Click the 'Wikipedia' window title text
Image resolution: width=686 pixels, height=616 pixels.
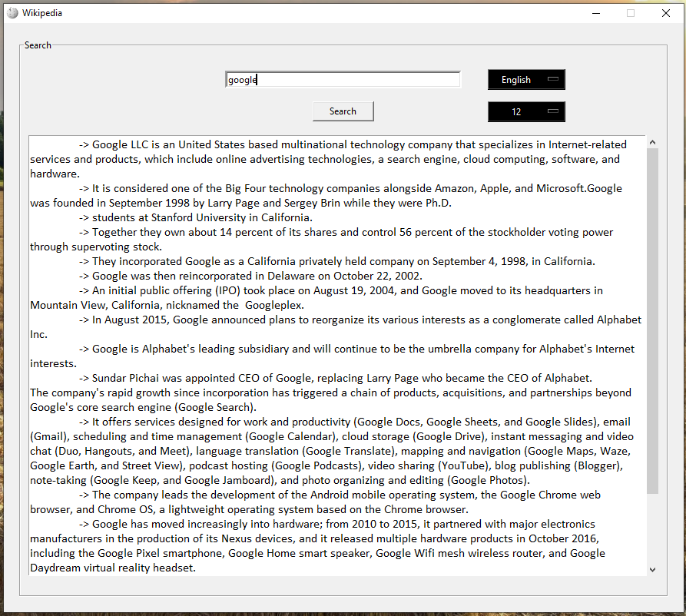tap(42, 13)
